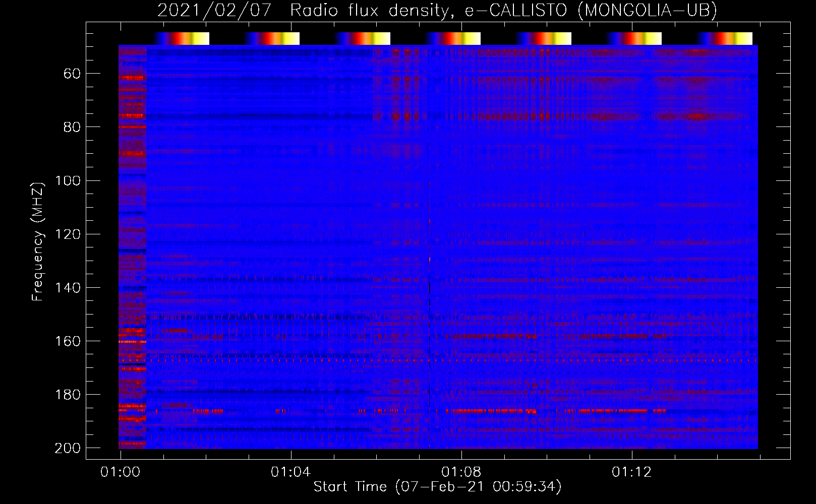The height and width of the screenshot is (504, 816).
Task: Click the 01:12 time tick label
Action: 631,472
